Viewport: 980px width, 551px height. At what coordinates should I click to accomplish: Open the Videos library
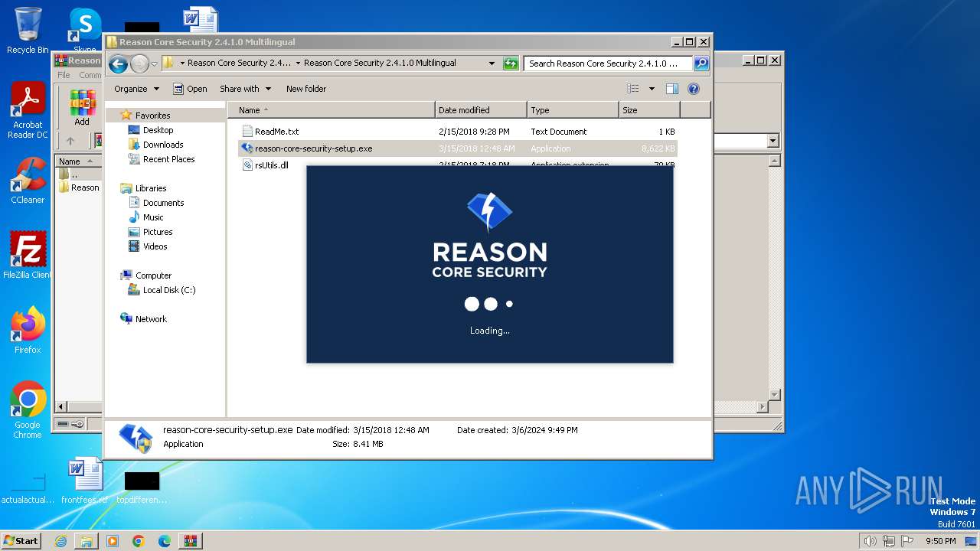tap(155, 246)
